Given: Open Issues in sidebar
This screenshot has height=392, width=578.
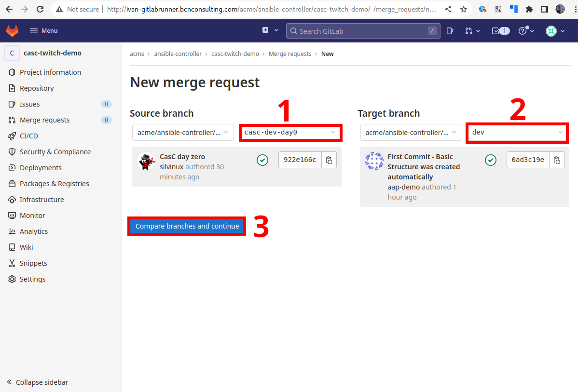Looking at the screenshot, I should pos(30,104).
